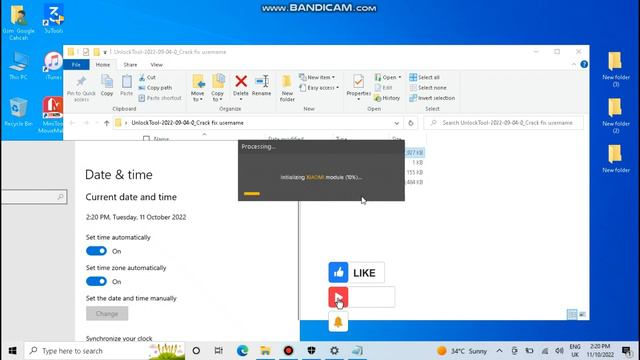Click the Paste ribbon icon
The width and height of the screenshot is (640, 360).
(127, 85)
